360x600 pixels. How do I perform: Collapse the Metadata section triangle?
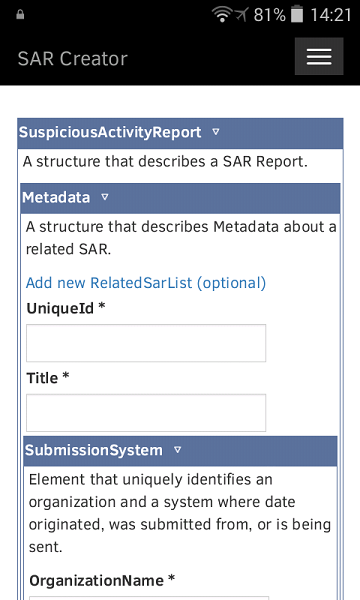104,197
